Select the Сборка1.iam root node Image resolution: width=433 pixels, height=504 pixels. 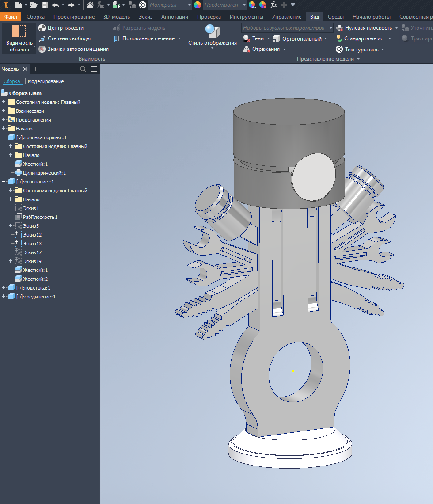point(25,93)
